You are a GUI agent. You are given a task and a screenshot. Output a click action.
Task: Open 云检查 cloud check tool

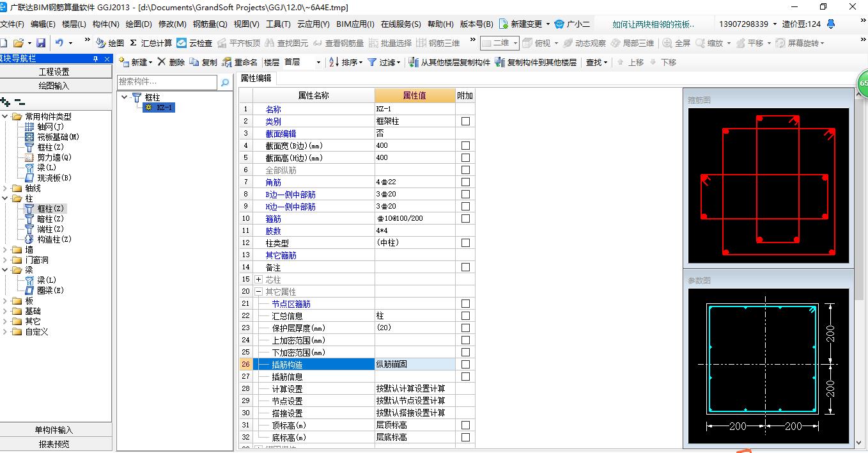point(194,43)
